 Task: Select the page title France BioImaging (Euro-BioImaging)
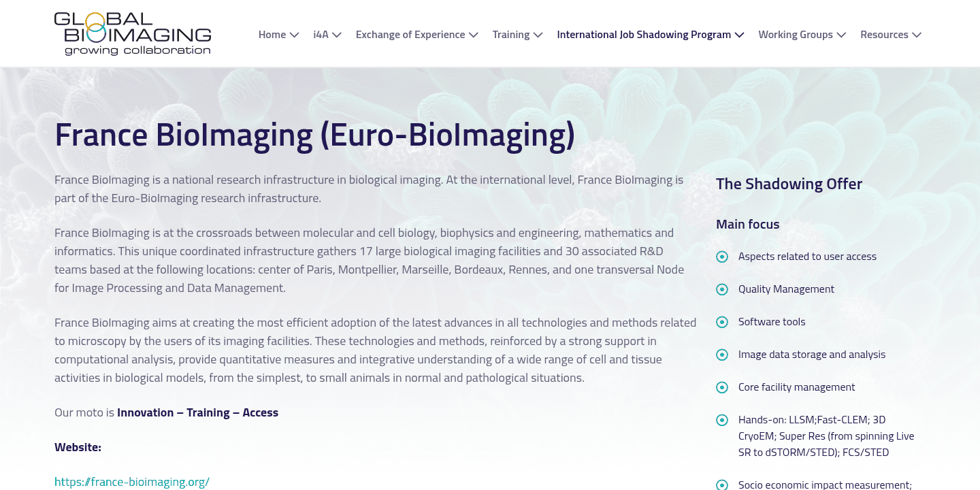(x=314, y=135)
